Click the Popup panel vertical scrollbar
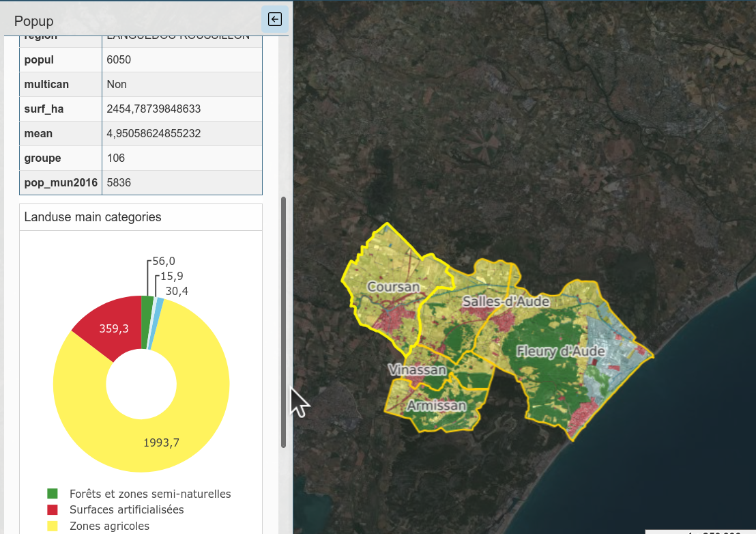Screen dimensions: 756x534 click(284, 322)
